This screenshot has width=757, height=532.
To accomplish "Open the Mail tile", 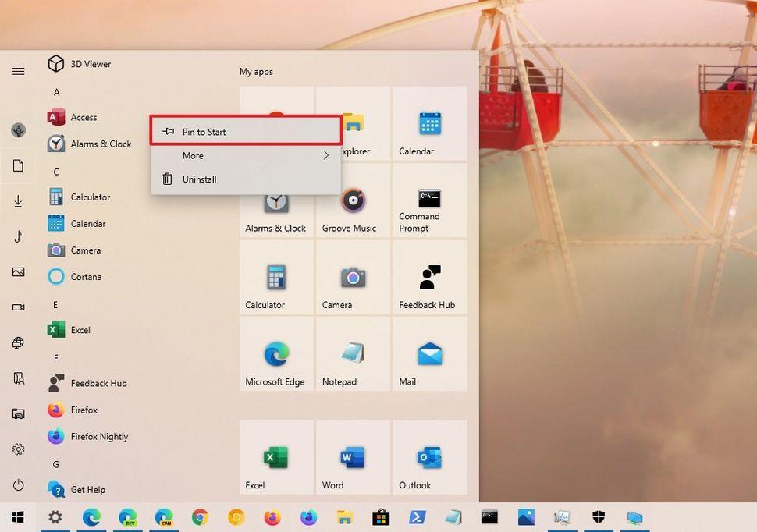I will (x=430, y=354).
